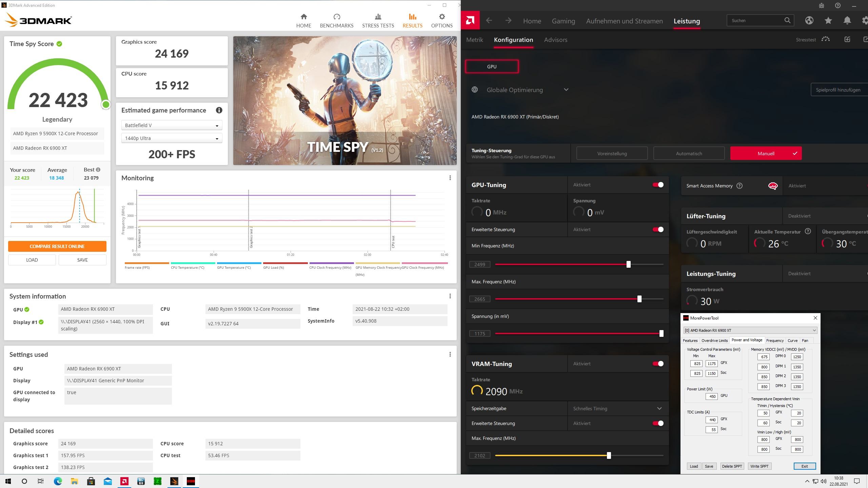Click the Power Limit GPU field showing 450
This screenshot has height=488, width=868.
[711, 396]
